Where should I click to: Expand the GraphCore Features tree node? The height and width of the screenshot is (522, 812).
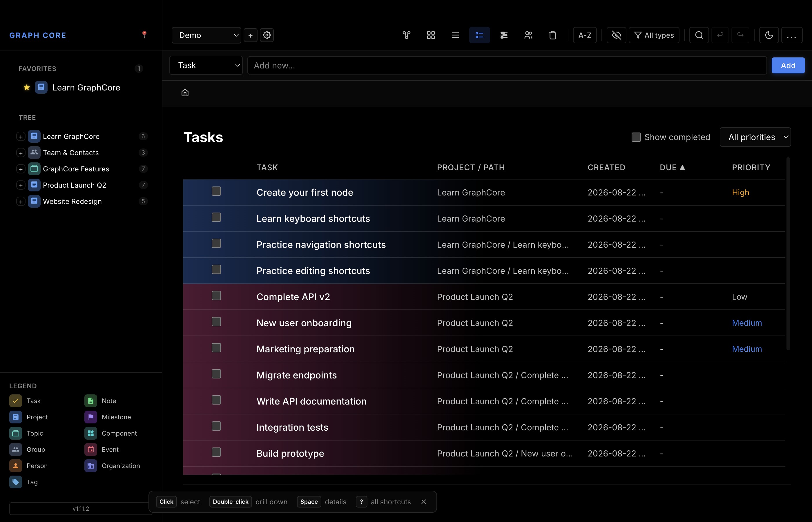21,169
